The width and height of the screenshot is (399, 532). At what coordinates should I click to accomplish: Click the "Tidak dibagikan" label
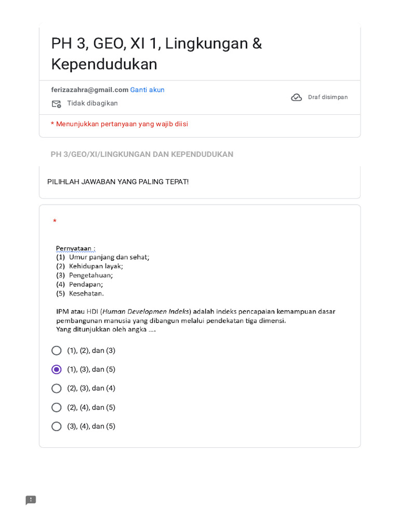92,103
